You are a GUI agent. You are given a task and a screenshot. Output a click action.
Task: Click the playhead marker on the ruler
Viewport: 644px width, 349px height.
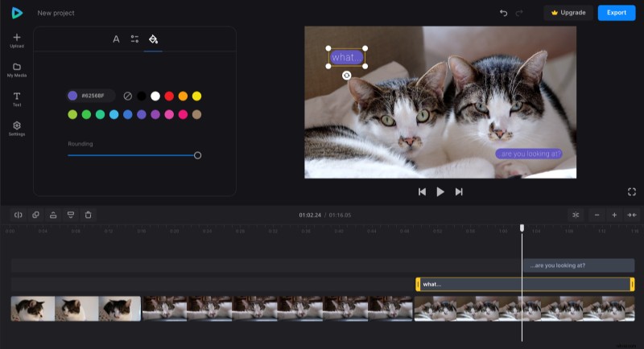(x=522, y=228)
